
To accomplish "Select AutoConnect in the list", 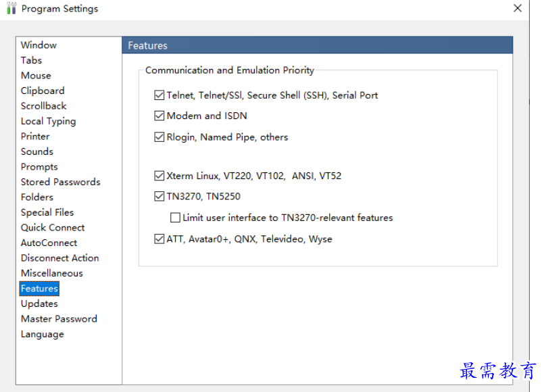I will coord(49,243).
